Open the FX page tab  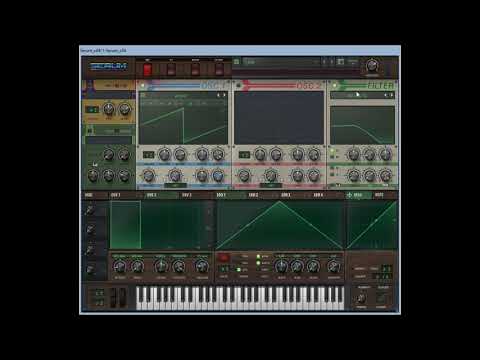pyautogui.click(x=171, y=69)
